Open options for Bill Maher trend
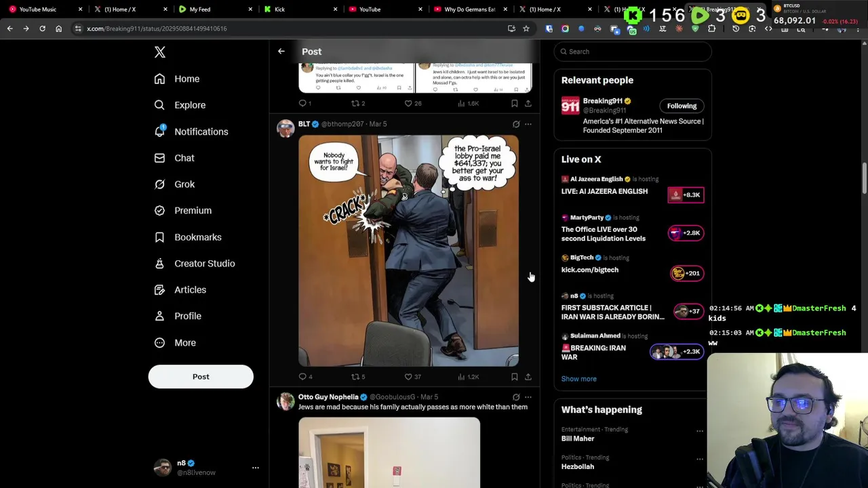868x488 pixels. [700, 431]
